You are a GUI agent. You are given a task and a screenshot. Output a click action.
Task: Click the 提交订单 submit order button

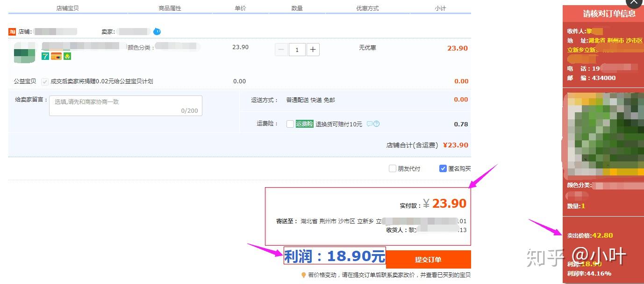pos(429,259)
